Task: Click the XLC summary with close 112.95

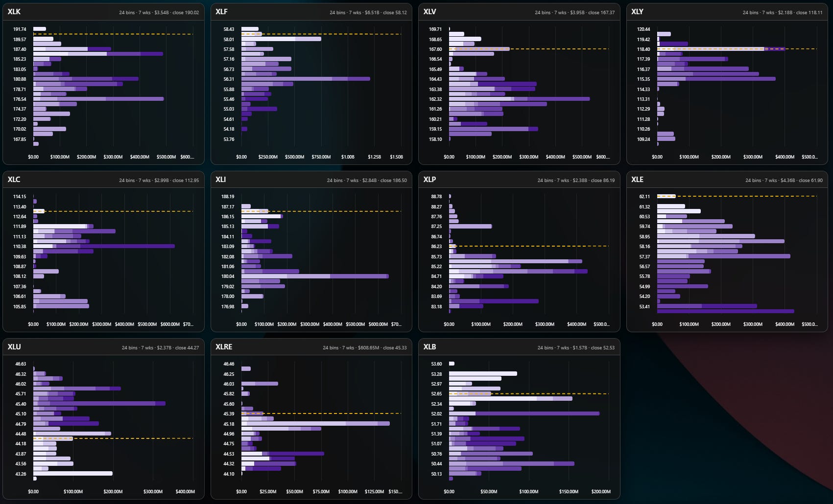Action: 159,180
